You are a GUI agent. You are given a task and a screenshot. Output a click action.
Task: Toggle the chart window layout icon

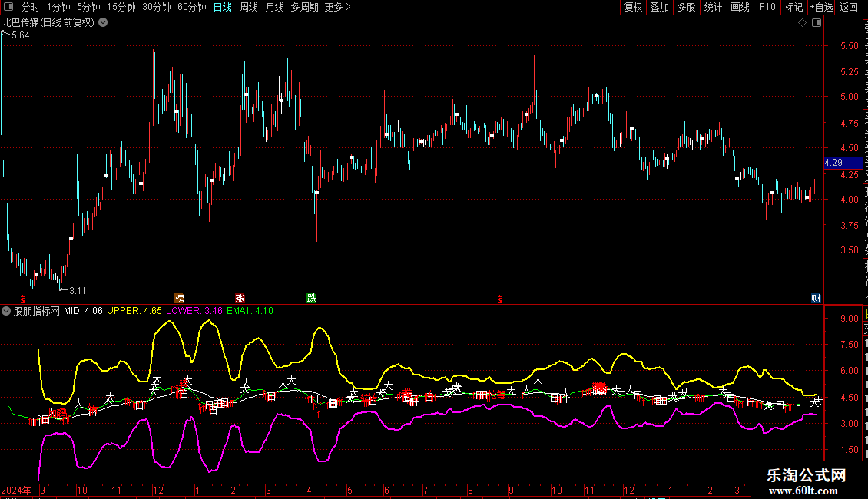[817, 23]
